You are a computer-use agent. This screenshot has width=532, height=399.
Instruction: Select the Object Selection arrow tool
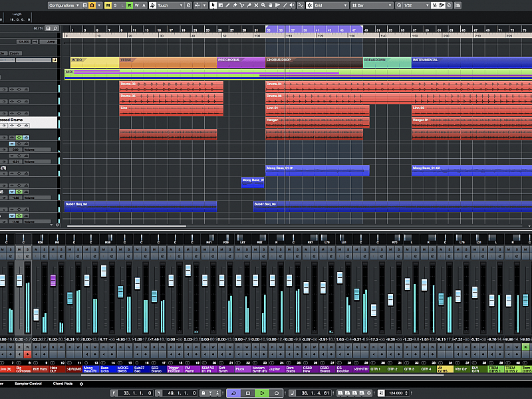point(213,5)
